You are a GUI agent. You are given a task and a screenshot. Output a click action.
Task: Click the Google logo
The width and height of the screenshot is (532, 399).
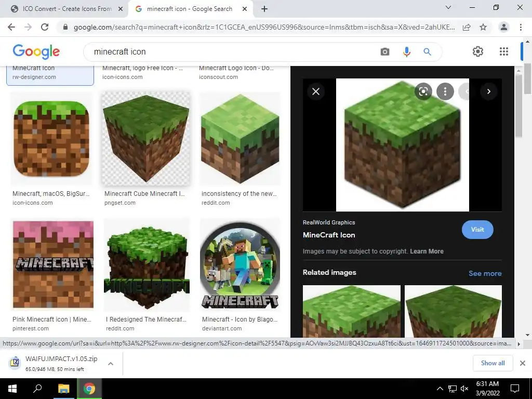(x=36, y=51)
